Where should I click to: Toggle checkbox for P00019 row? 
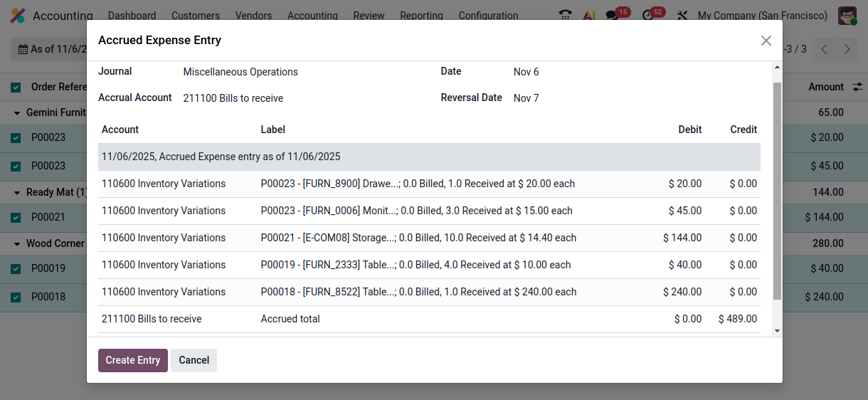click(16, 269)
